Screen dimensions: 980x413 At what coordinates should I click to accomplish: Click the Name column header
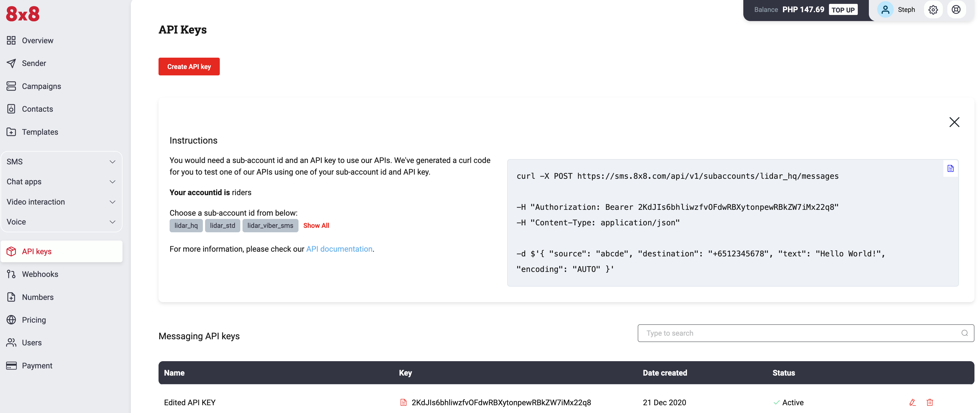(x=174, y=373)
